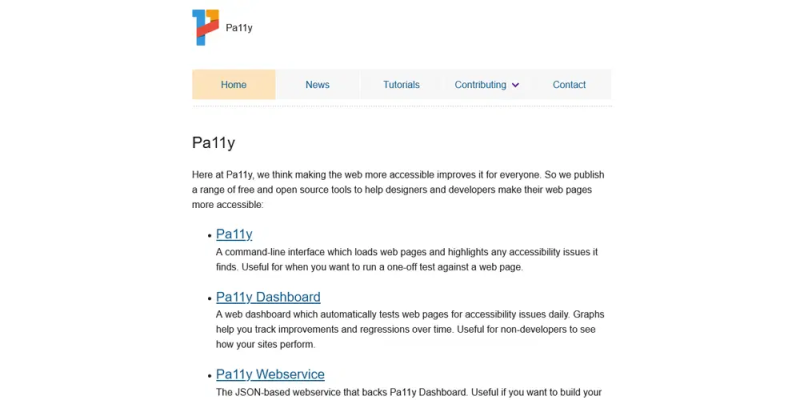Open the Pa11y command-line tool link
The image size is (800, 400).
[x=234, y=234]
